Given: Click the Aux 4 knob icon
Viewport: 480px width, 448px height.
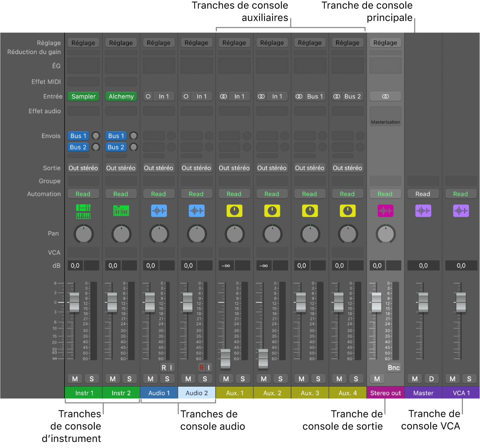Looking at the screenshot, I should (x=348, y=211).
